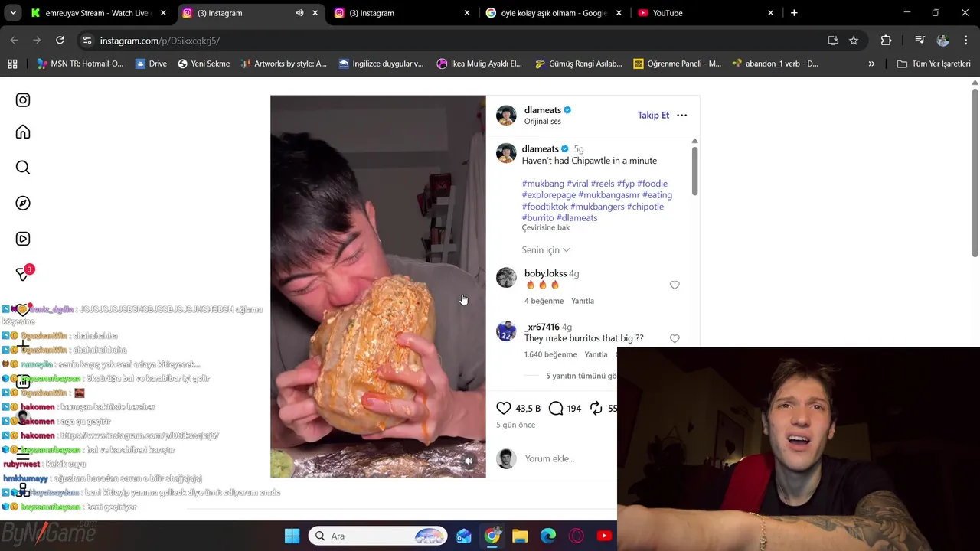The image size is (980, 551).
Task: Open direct messages with 3 badge
Action: click(x=23, y=273)
